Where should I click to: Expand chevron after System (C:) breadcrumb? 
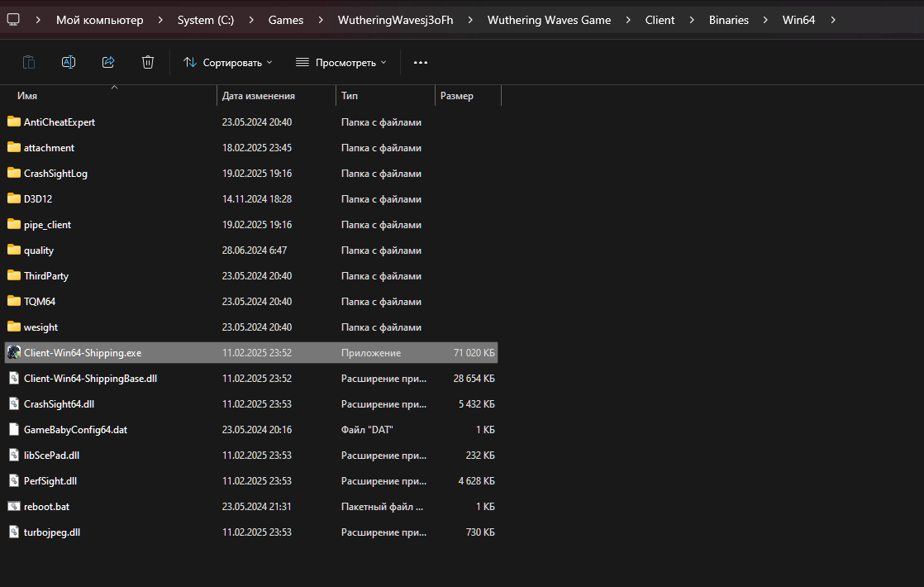[251, 20]
